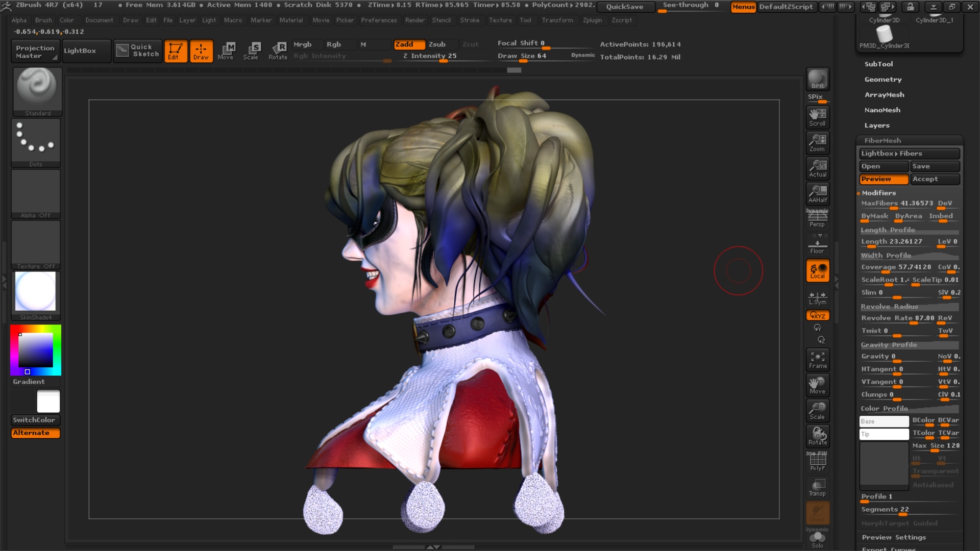Viewport: 980px width, 551px height.
Task: Activate Draw mode button
Action: [x=201, y=51]
